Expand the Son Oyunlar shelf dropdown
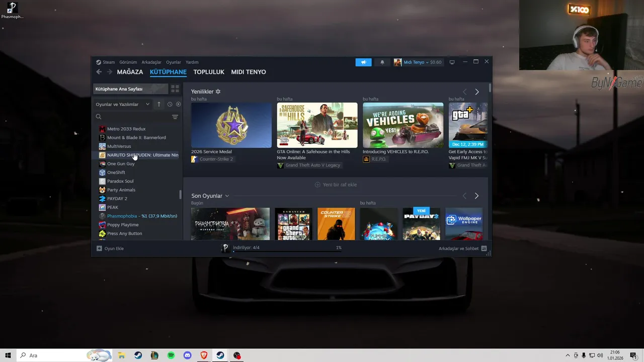 227,196
